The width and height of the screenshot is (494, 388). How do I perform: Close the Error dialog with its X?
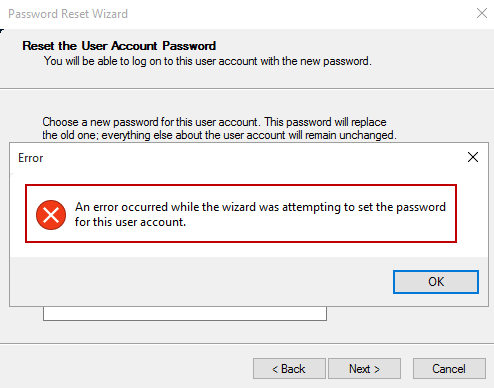click(473, 157)
